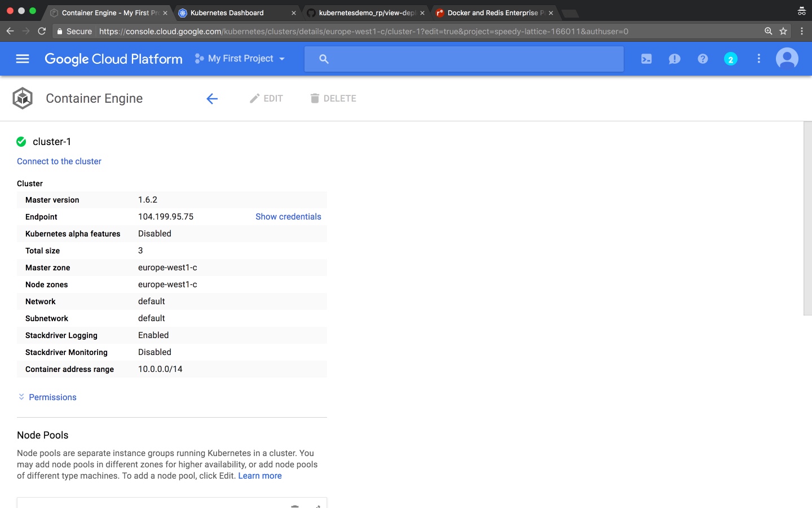Click Show credentials link
The height and width of the screenshot is (508, 812).
pos(288,217)
